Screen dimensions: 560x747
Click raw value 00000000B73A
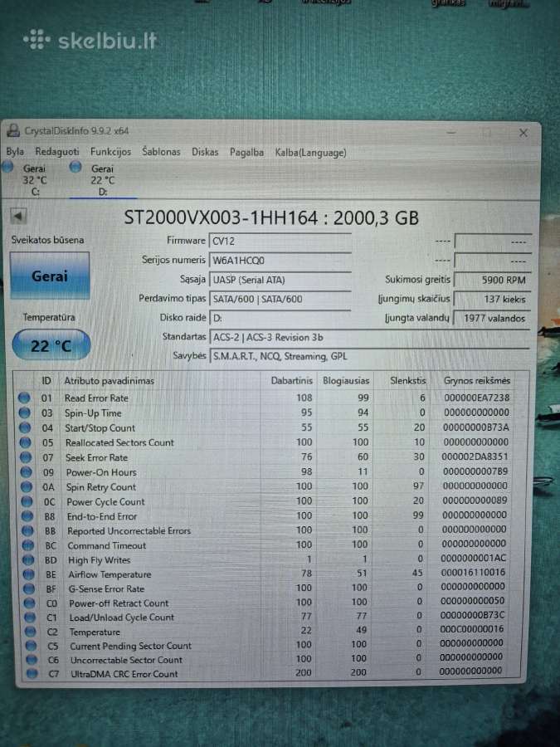[x=475, y=427]
